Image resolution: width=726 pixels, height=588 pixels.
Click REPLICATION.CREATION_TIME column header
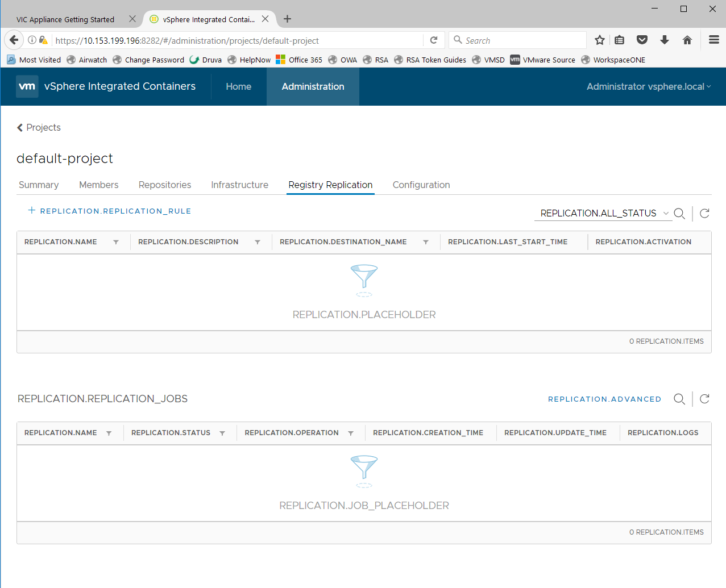(x=428, y=433)
